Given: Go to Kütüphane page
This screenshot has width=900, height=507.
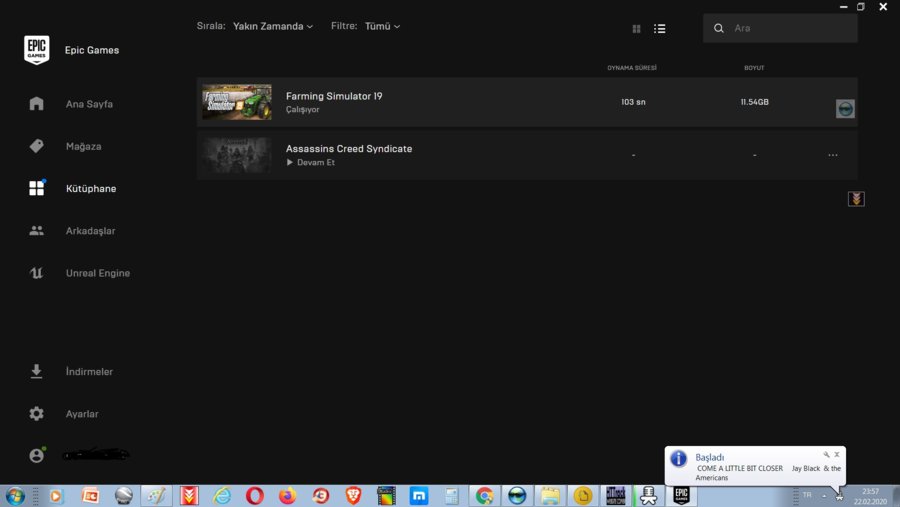Looking at the screenshot, I should tap(91, 188).
